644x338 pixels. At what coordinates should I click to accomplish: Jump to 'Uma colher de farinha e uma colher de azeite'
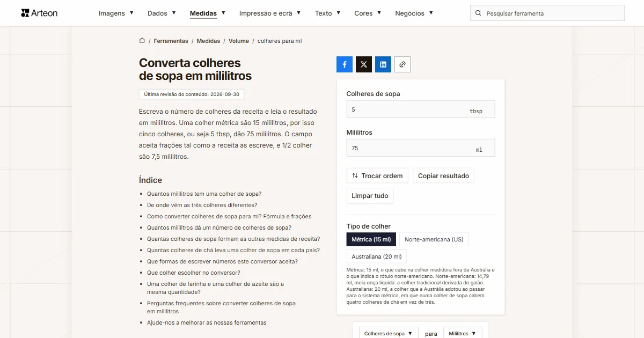click(215, 288)
